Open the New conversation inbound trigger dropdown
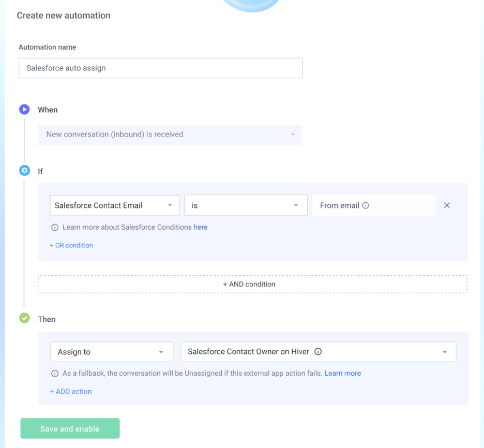 (170, 134)
